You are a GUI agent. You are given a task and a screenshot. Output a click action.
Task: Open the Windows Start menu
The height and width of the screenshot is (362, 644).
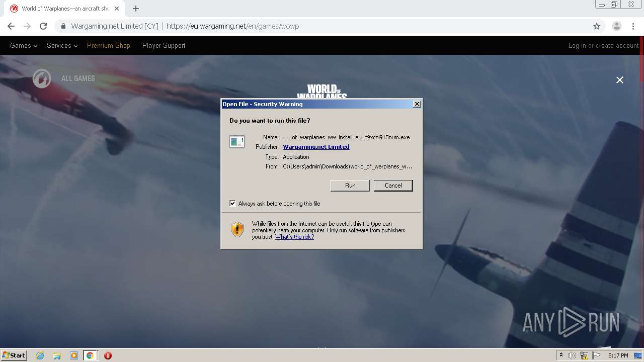pos(14,355)
